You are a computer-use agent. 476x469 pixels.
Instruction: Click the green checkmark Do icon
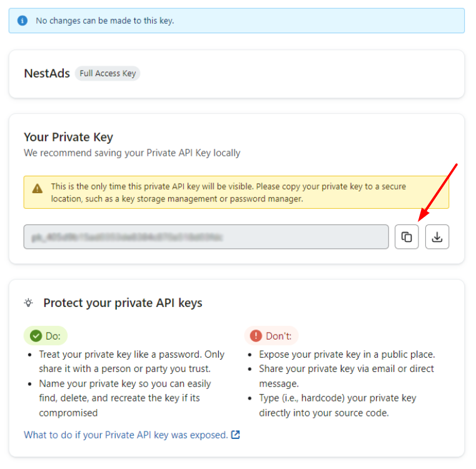pyautogui.click(x=36, y=336)
